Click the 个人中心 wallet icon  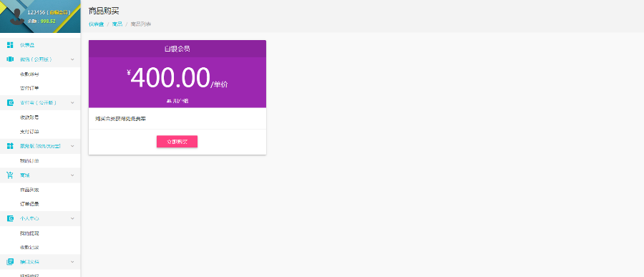click(10, 218)
